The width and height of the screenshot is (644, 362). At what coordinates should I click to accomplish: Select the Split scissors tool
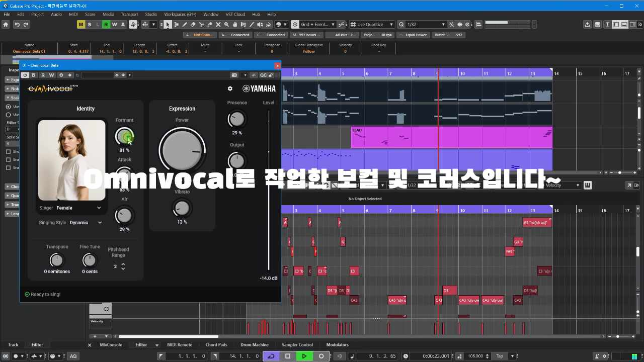tap(201, 24)
